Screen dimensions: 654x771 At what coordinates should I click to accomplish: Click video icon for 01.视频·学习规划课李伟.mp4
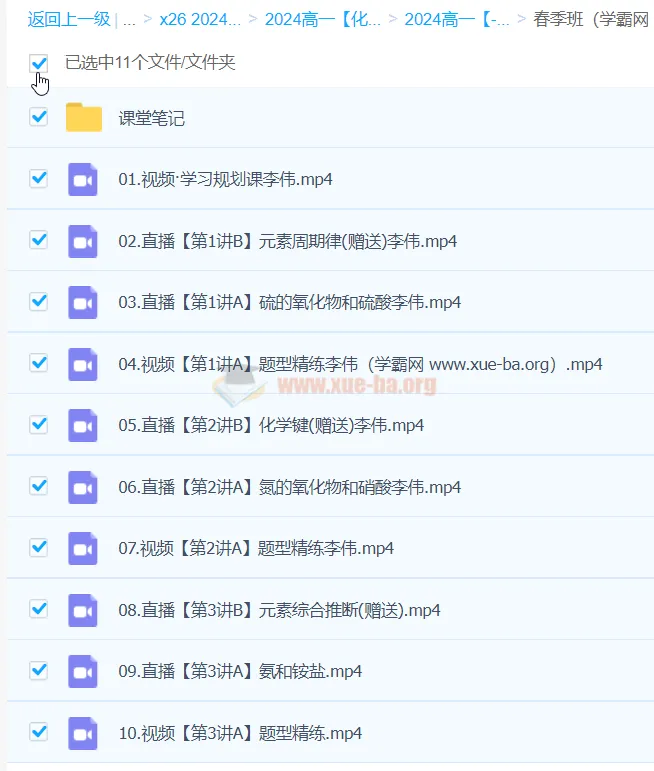pyautogui.click(x=83, y=180)
